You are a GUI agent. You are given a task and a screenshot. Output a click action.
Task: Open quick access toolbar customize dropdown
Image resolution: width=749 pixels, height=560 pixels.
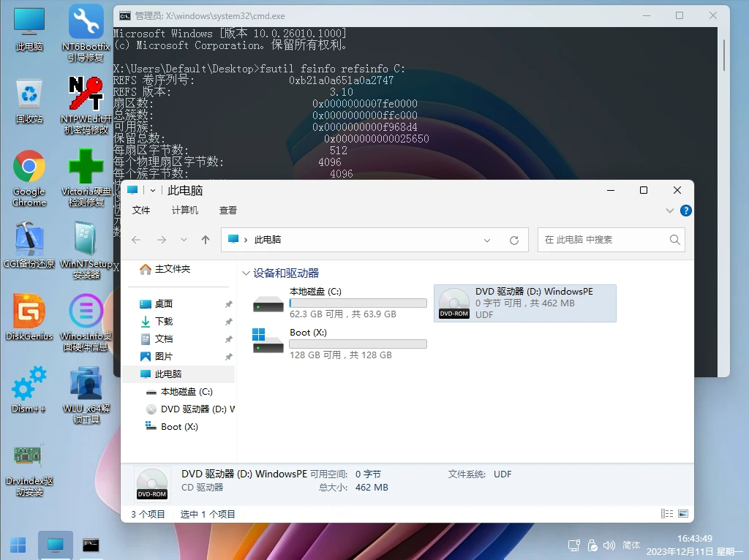(x=153, y=191)
